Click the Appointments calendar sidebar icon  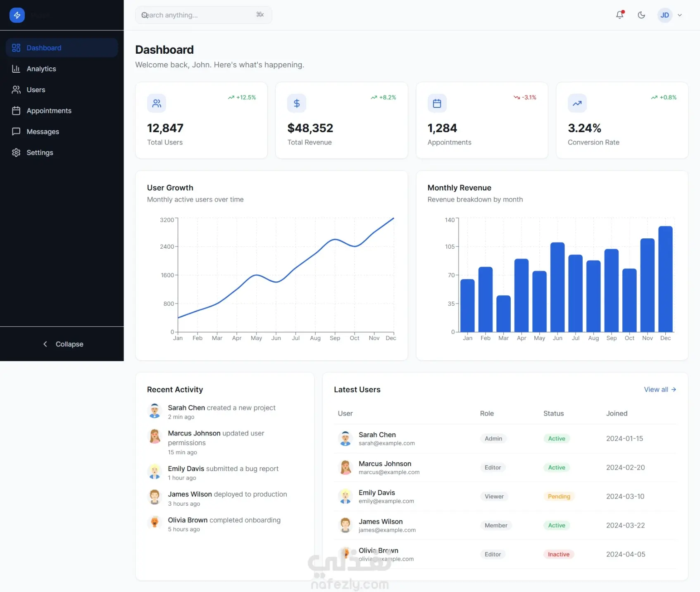16,111
